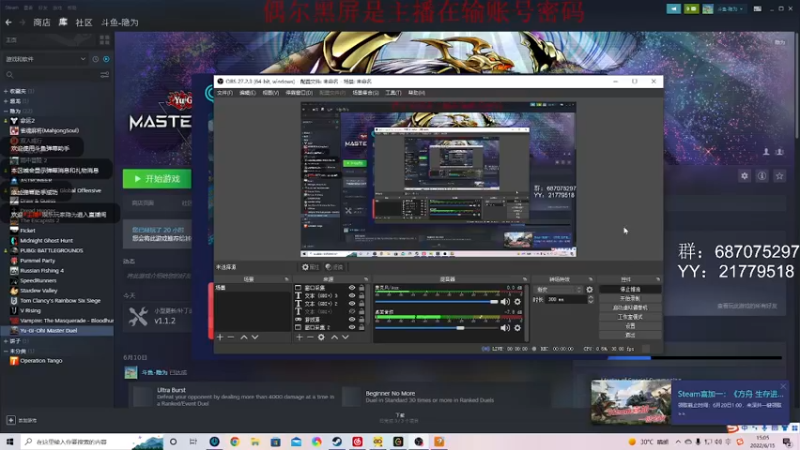Open game settings gear on Steam game page
Screen dimensions: 800x450
(x=744, y=176)
